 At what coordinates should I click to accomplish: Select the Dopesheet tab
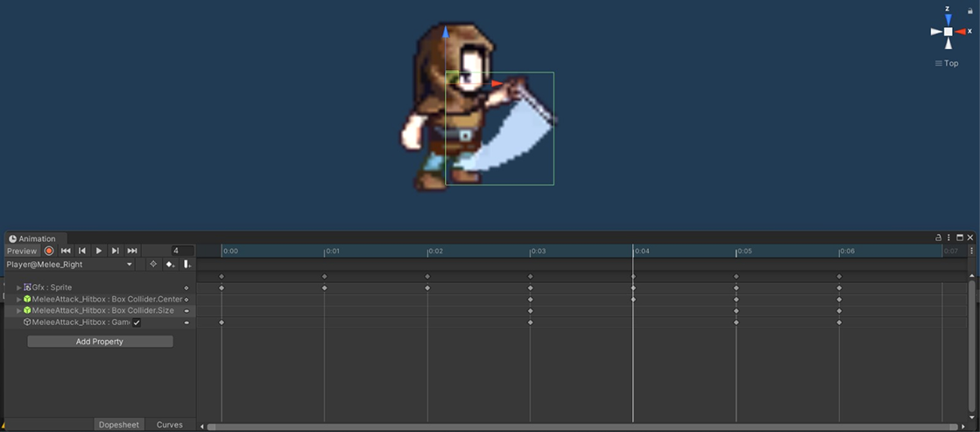coord(118,424)
